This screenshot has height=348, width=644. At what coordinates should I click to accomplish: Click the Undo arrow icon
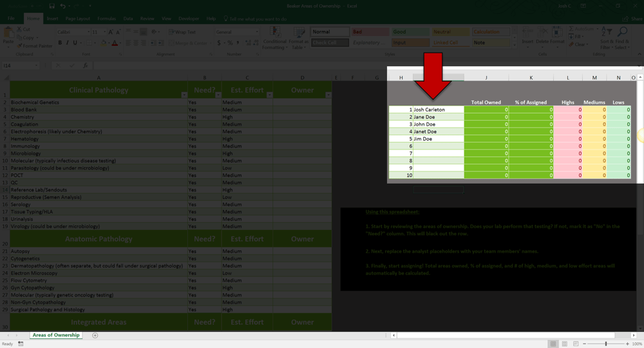coord(63,6)
